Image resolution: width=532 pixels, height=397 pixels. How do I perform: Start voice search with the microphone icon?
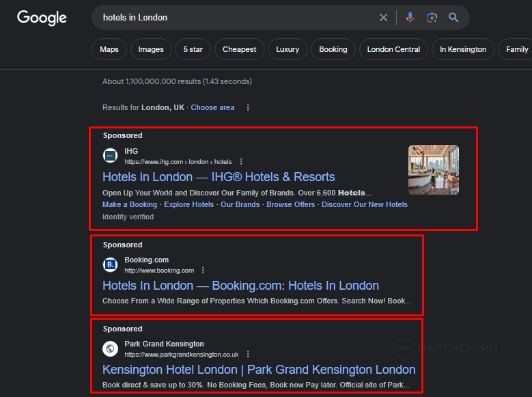click(x=410, y=17)
